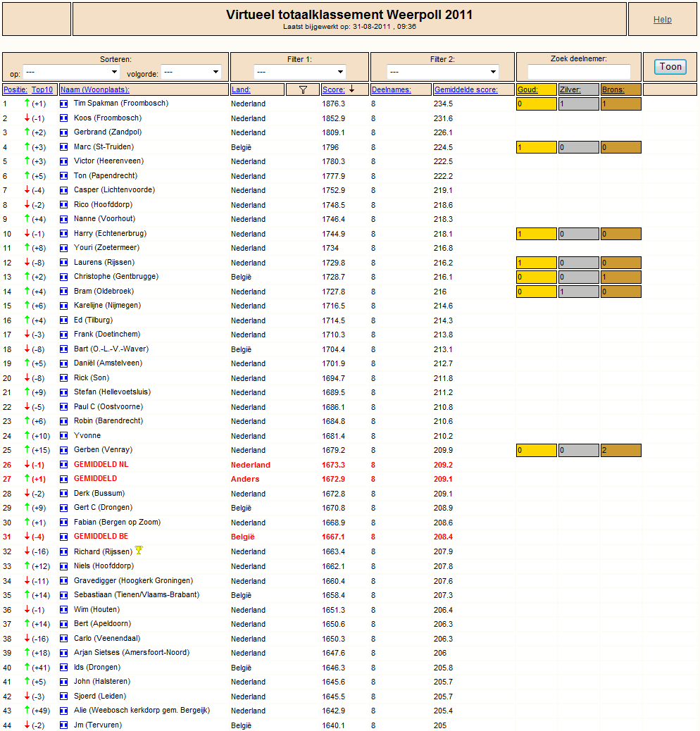The width and height of the screenshot is (700, 731).
Task: Click the blue info icon beside Tim Spakman
Action: pyautogui.click(x=64, y=104)
